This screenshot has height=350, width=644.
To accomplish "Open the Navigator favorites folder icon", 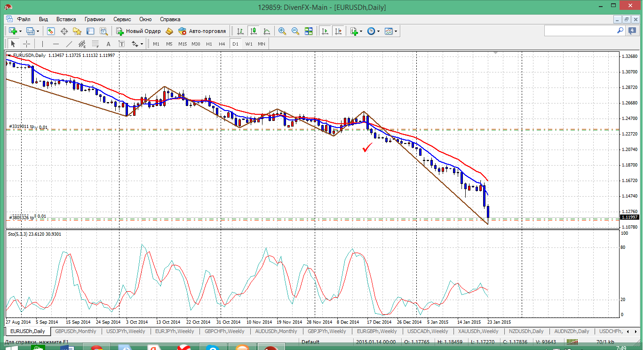I will pyautogui.click(x=77, y=31).
